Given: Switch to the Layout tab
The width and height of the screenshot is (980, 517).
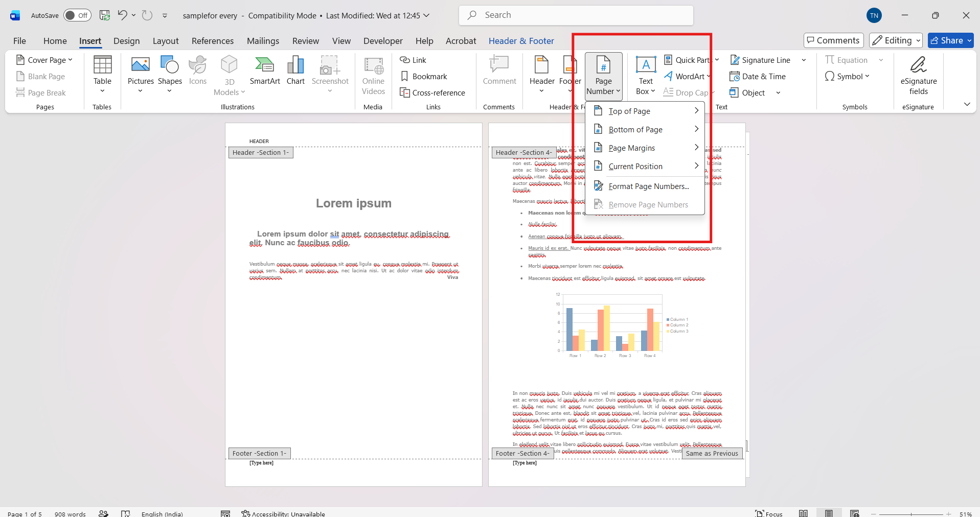Looking at the screenshot, I should 166,41.
